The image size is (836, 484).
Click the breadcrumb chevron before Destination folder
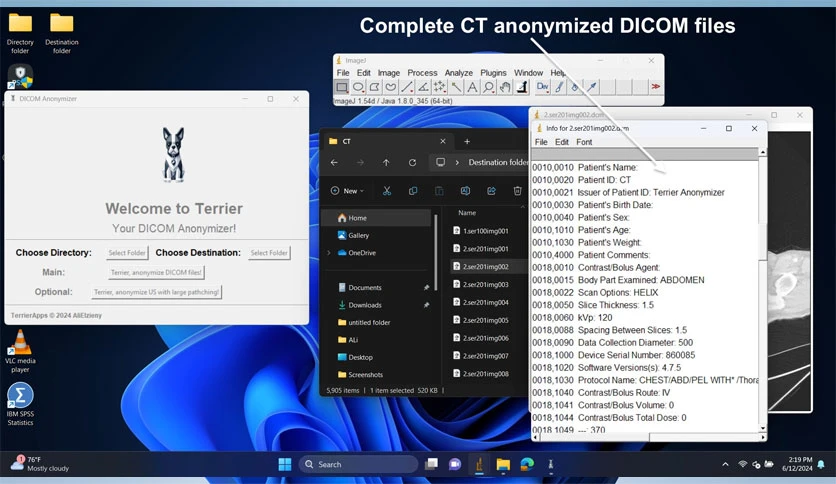457,163
